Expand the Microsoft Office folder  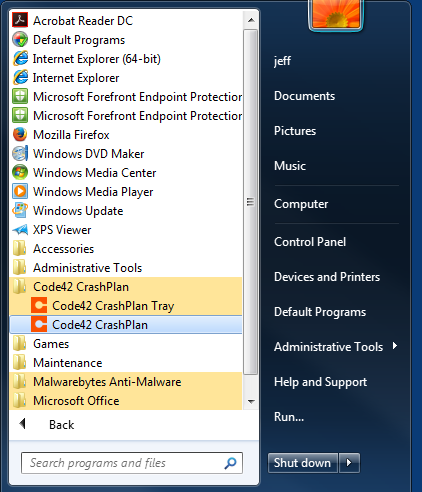pyautogui.click(x=126, y=401)
